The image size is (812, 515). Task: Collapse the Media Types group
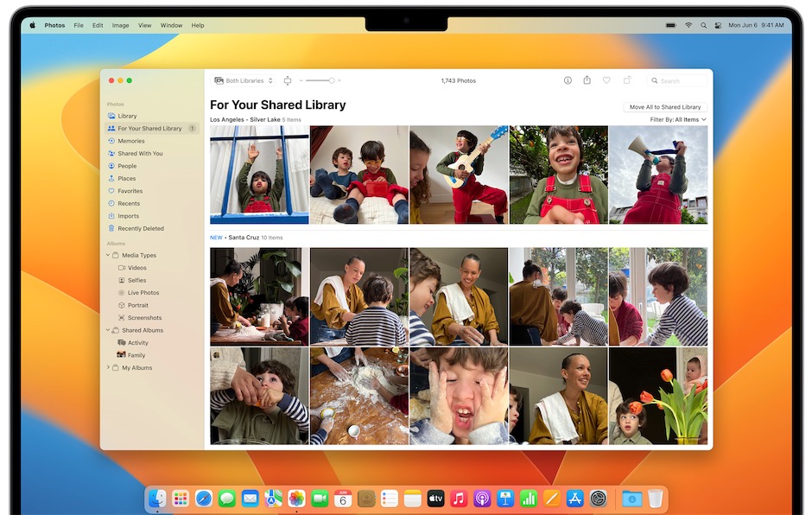(108, 255)
